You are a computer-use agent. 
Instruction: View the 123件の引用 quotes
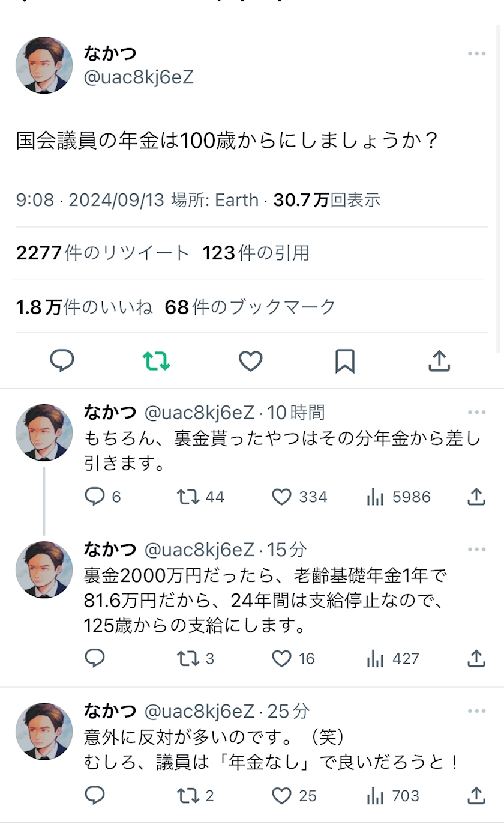click(256, 253)
